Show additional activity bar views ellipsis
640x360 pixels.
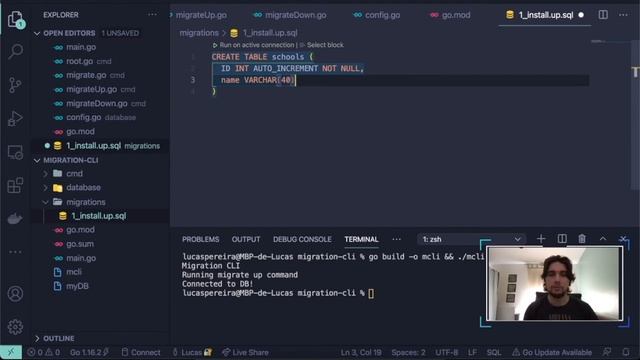(x=16, y=252)
